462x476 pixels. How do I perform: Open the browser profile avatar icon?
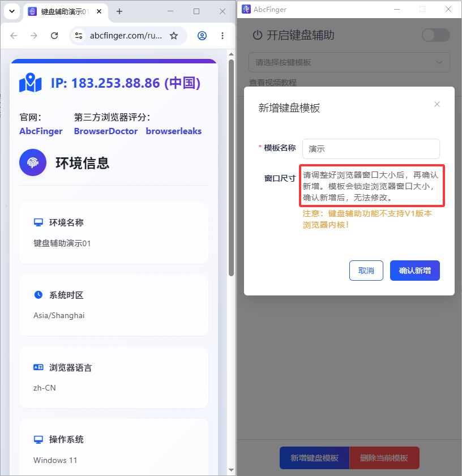[202, 36]
